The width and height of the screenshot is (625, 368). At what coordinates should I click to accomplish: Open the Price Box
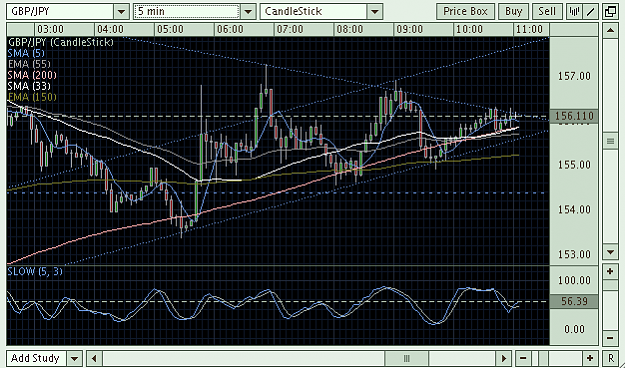[466, 12]
